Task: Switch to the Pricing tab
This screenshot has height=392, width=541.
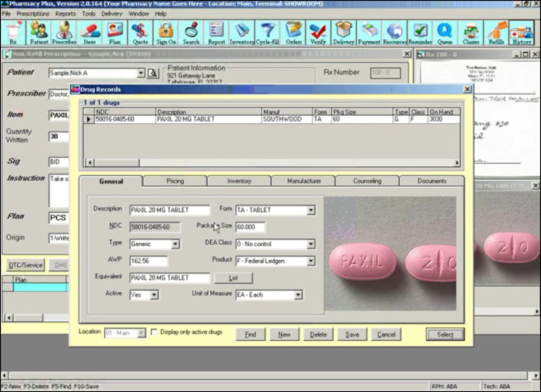Action: pyautogui.click(x=174, y=181)
